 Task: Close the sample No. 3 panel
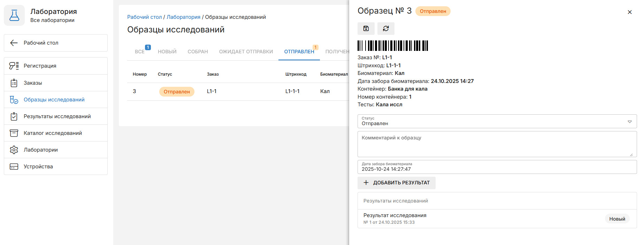[629, 12]
